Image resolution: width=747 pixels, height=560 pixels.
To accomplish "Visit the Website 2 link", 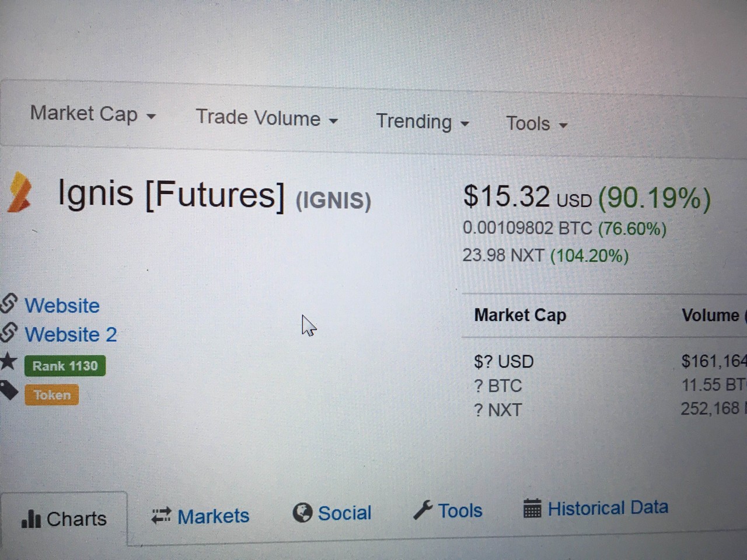I will pyautogui.click(x=71, y=335).
